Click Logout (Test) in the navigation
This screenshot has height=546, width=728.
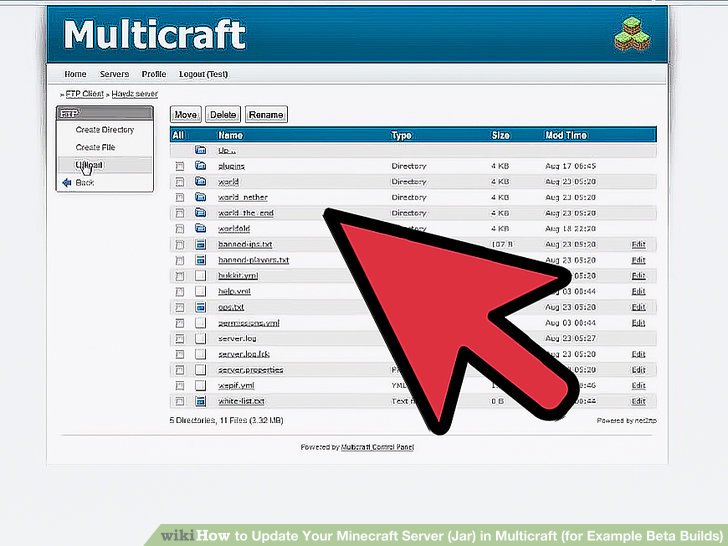click(203, 74)
